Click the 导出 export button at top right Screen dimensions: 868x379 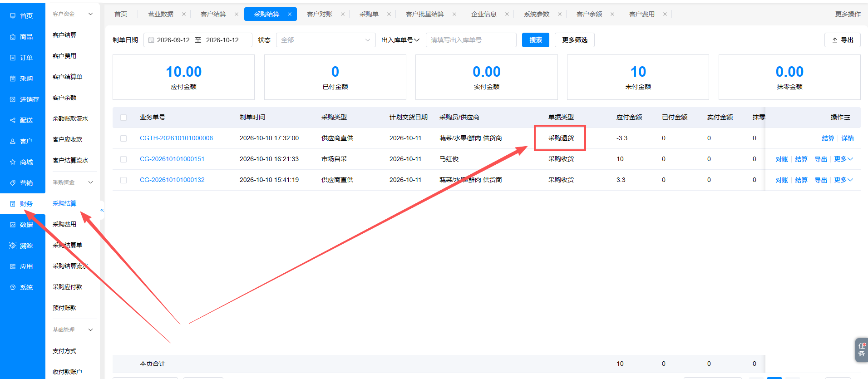click(x=843, y=40)
